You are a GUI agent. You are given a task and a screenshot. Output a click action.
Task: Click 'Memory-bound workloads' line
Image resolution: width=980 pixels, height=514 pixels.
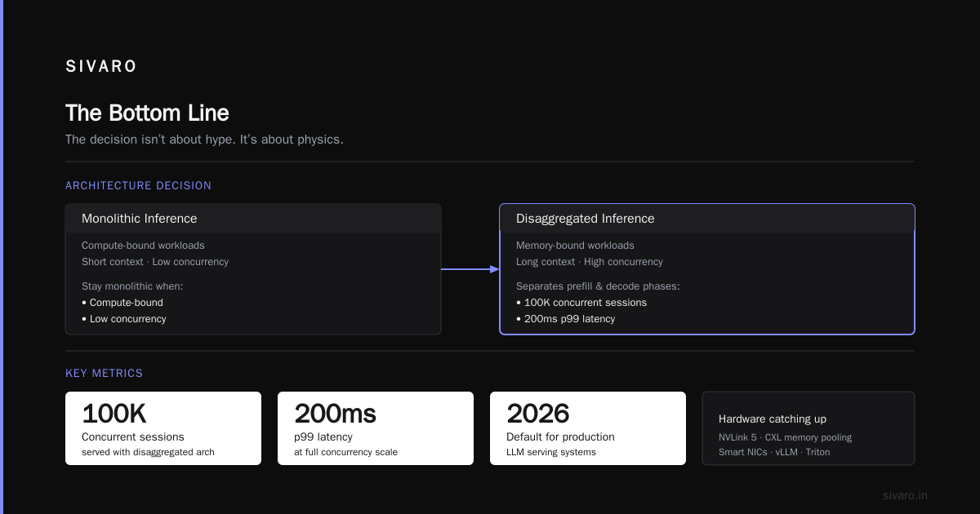[575, 246]
